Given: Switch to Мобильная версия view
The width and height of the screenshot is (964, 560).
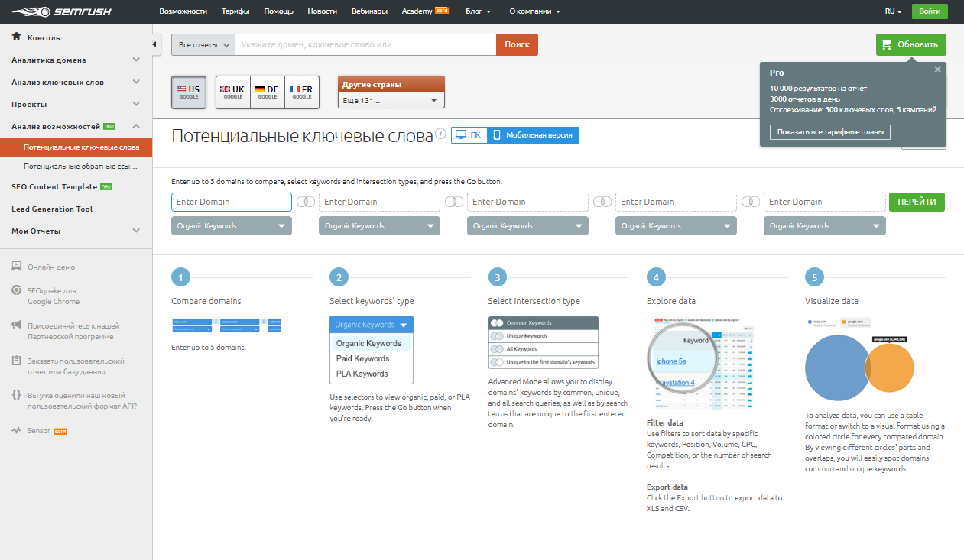Looking at the screenshot, I should coord(534,134).
